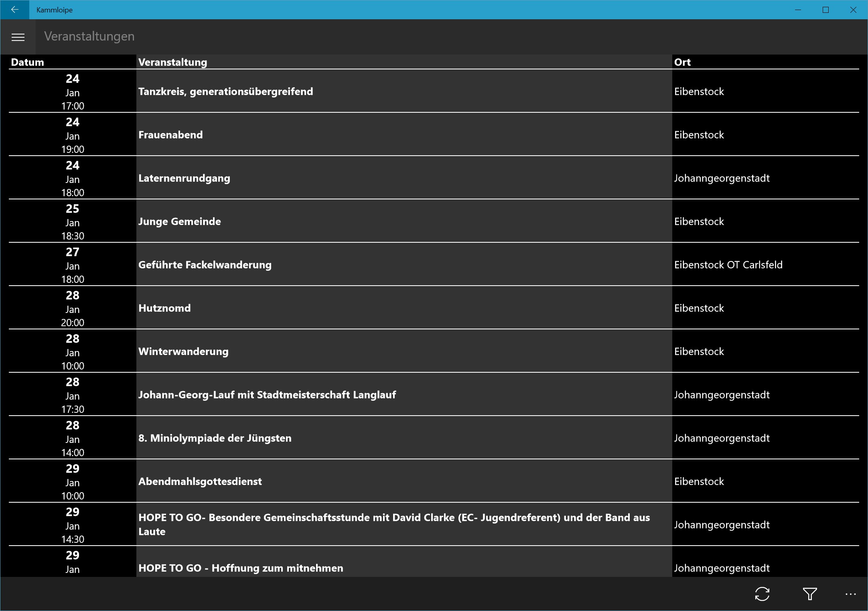This screenshot has height=611, width=868.
Task: Open Geführte Fackelwanderung event
Action: [x=205, y=265]
